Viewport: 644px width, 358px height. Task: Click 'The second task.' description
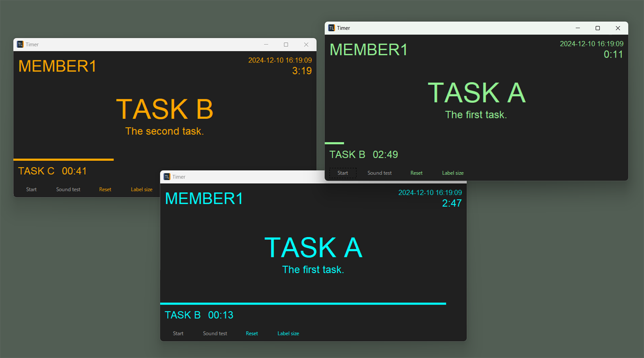[x=165, y=131]
